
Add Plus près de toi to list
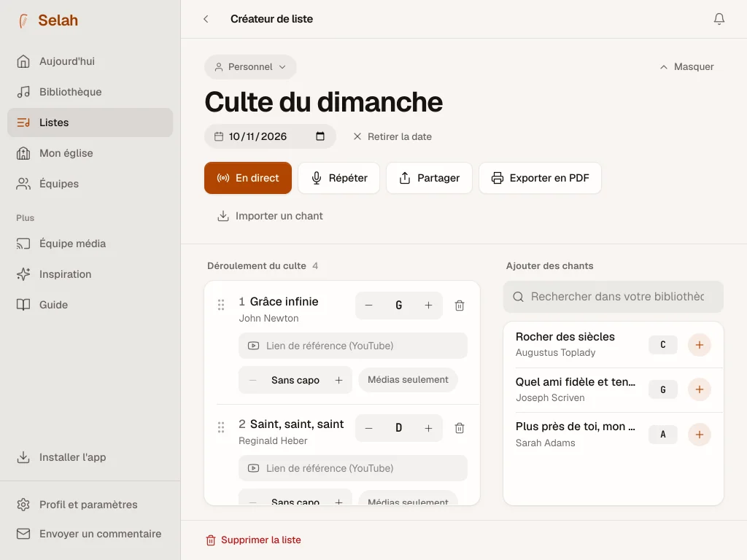699,435
